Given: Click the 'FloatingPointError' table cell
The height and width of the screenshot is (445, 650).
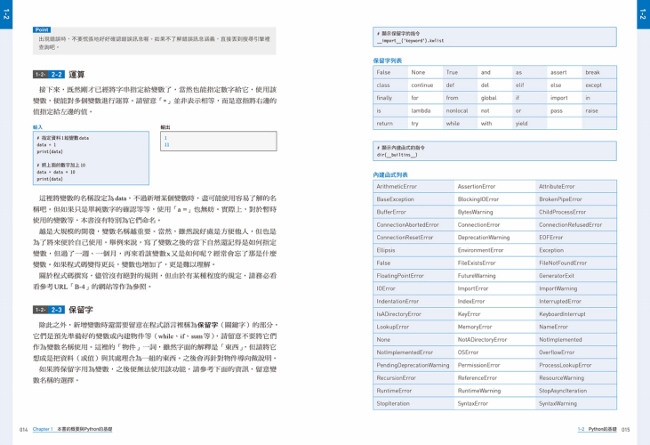Looking at the screenshot, I should coord(413,276).
